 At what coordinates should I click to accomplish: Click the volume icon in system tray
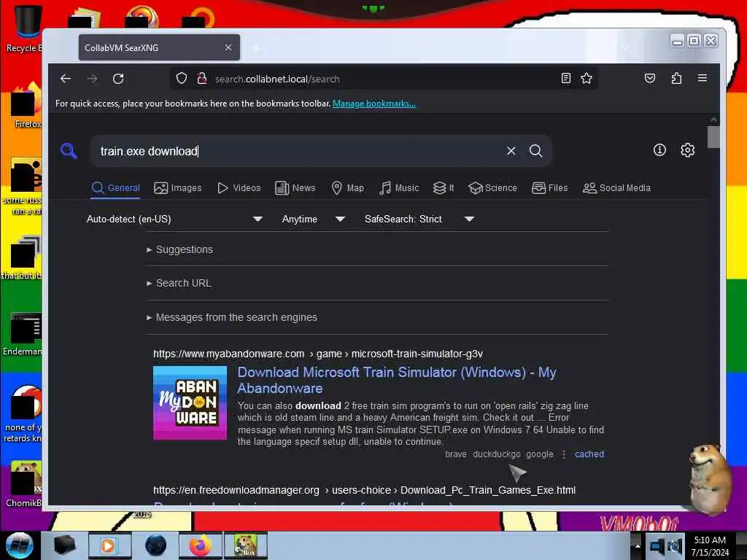click(x=675, y=545)
